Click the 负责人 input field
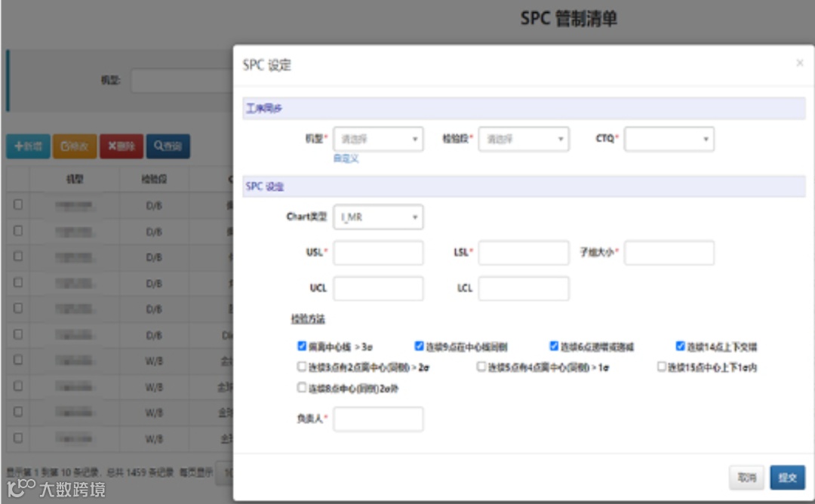The width and height of the screenshot is (815, 504). (x=378, y=419)
